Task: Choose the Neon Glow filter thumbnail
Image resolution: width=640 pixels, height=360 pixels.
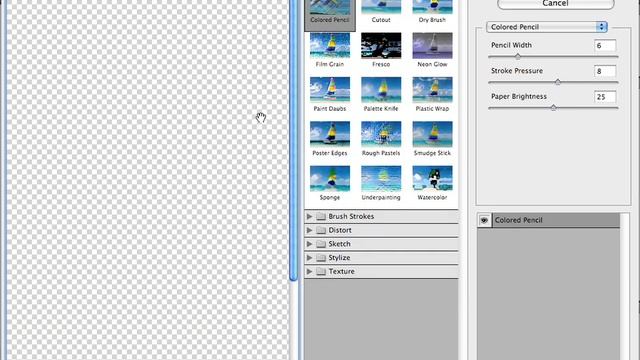Action: point(432,46)
